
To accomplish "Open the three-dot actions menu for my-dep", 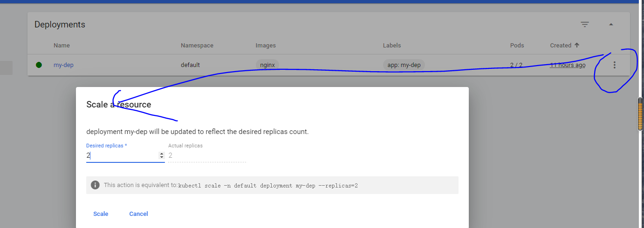I will pos(615,65).
